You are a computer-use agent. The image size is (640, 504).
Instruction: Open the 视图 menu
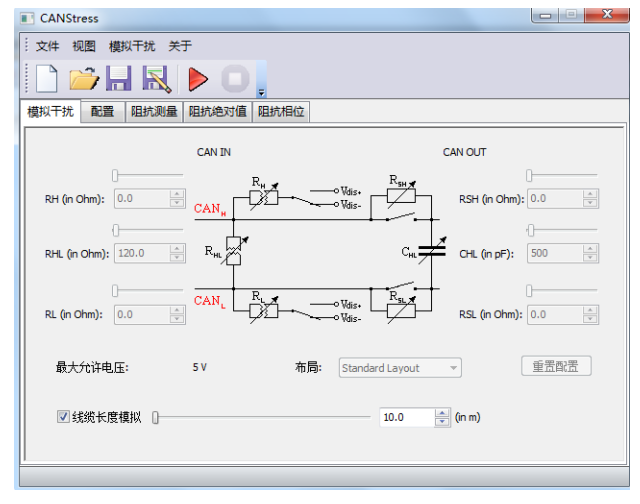[x=84, y=46]
